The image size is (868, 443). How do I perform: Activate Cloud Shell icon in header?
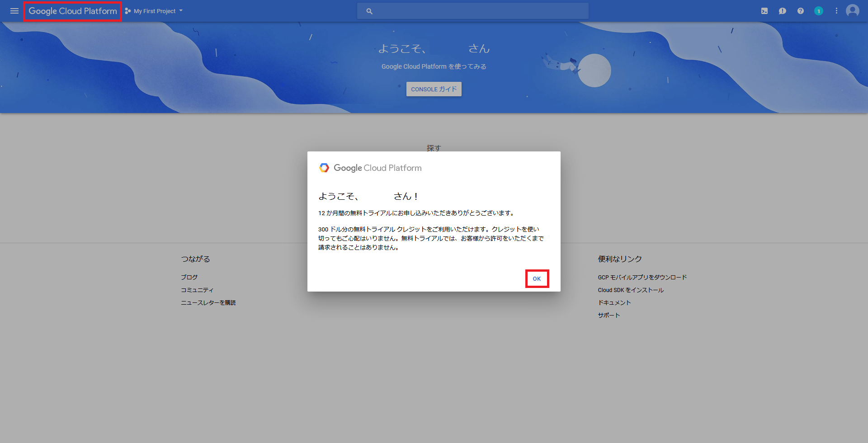click(764, 11)
